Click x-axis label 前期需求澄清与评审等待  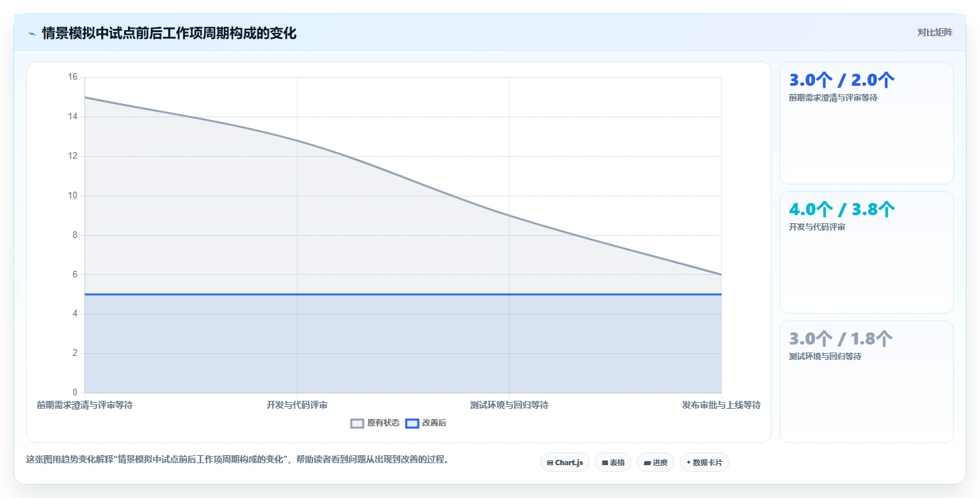84,405
